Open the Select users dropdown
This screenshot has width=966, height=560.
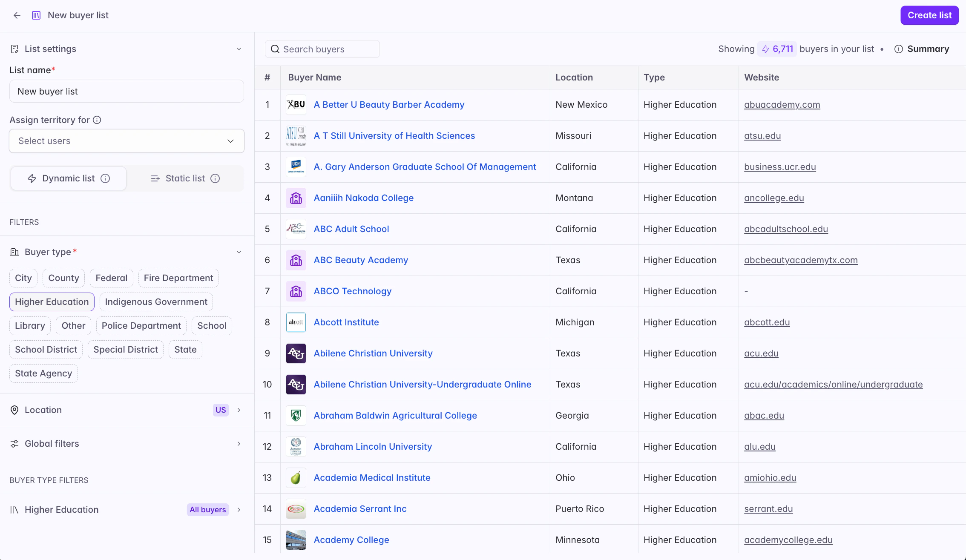pos(126,141)
